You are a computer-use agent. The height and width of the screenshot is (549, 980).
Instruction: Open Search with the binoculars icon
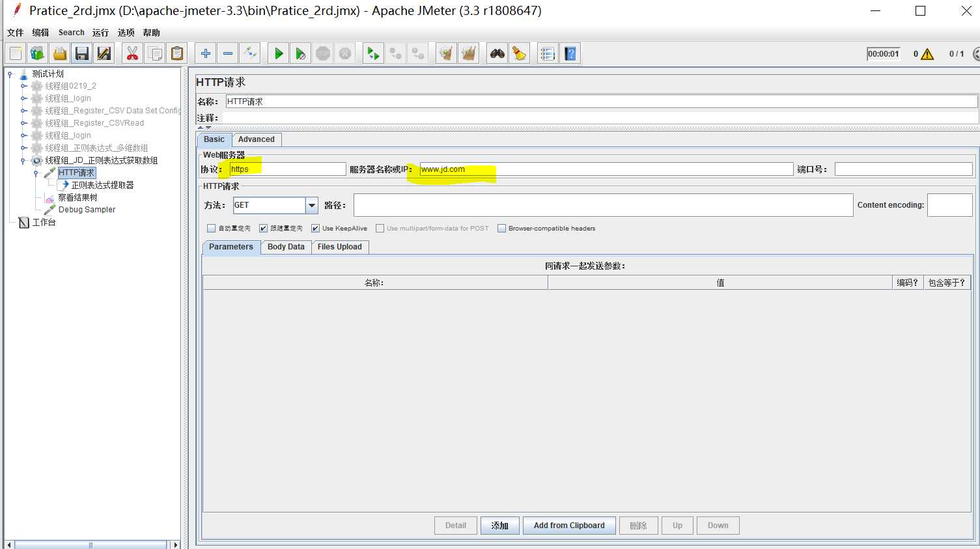[x=497, y=53]
